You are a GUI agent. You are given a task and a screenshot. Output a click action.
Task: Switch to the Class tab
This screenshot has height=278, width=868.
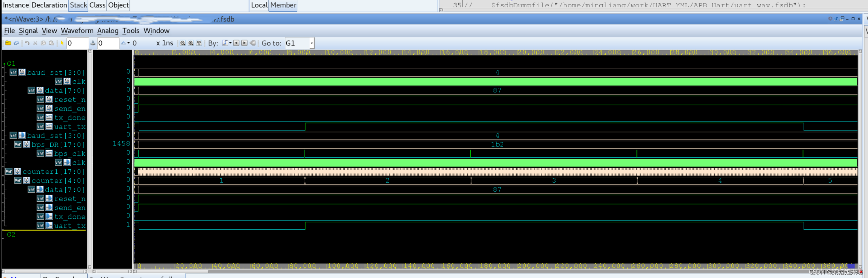click(x=97, y=5)
